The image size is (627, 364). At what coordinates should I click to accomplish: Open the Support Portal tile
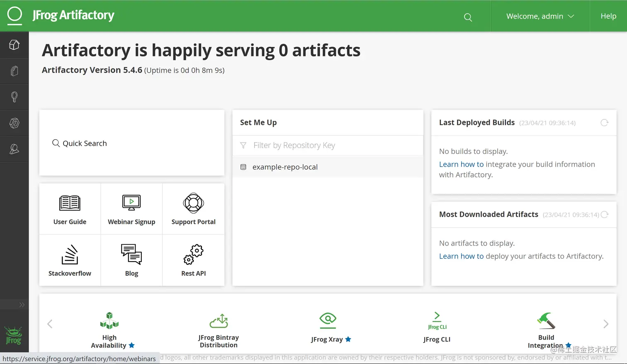point(193,209)
